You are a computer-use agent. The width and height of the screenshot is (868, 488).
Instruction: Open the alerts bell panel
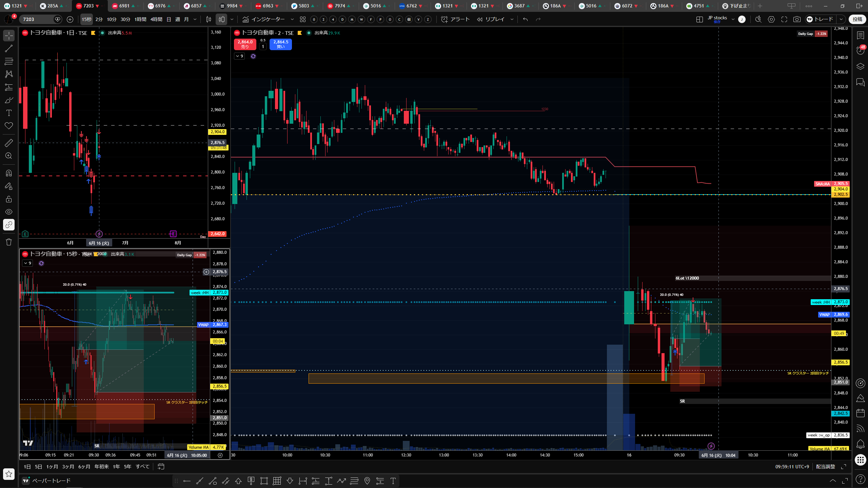point(860,444)
